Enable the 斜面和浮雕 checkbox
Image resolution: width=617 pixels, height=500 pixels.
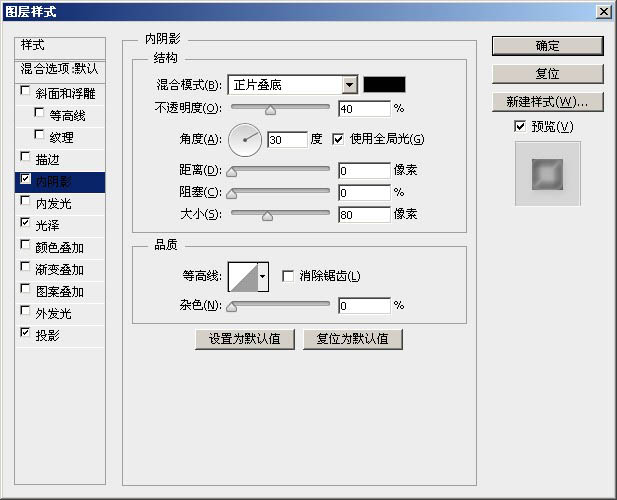coord(25,91)
